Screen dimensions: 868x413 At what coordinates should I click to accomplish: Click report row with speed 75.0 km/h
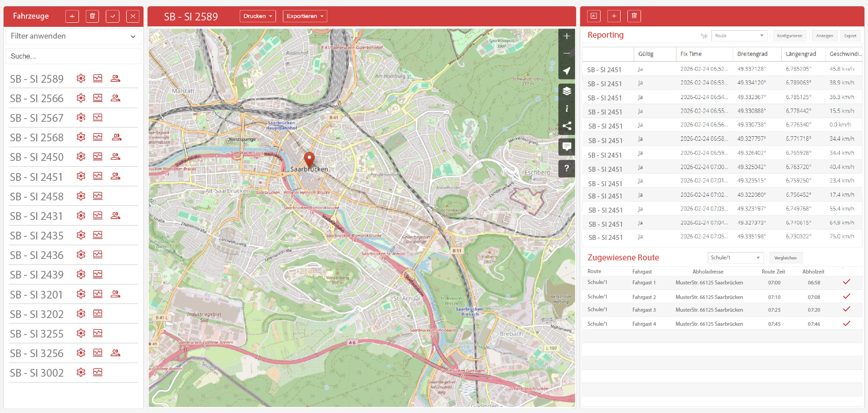[722, 237]
